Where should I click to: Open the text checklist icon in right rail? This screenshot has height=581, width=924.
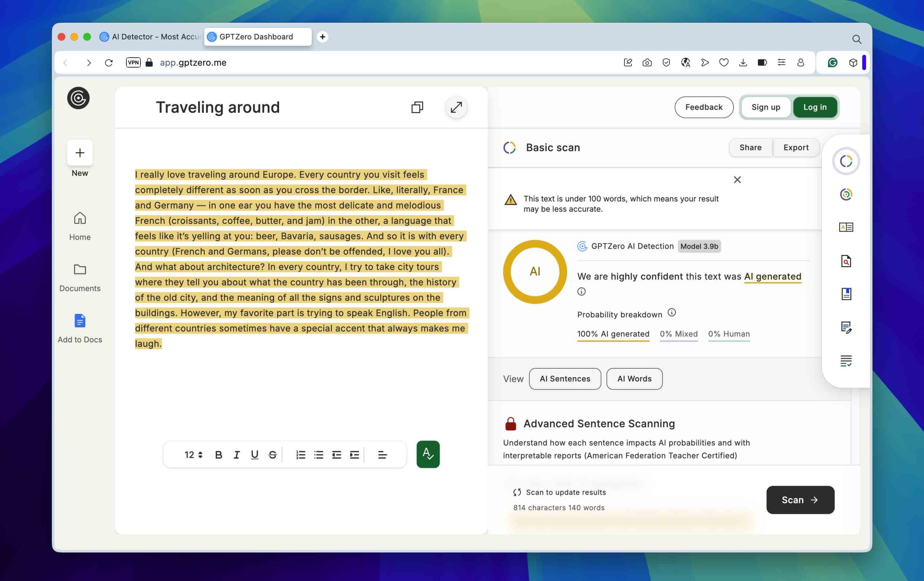click(x=846, y=361)
